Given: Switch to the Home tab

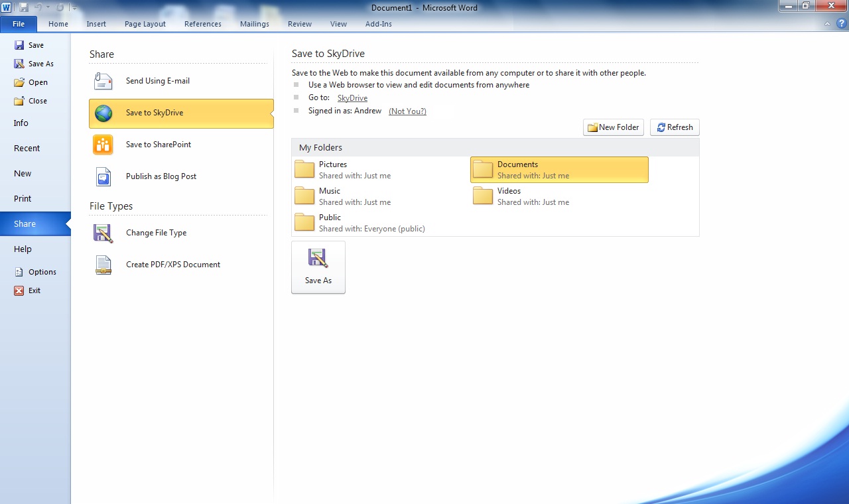Looking at the screenshot, I should (58, 24).
